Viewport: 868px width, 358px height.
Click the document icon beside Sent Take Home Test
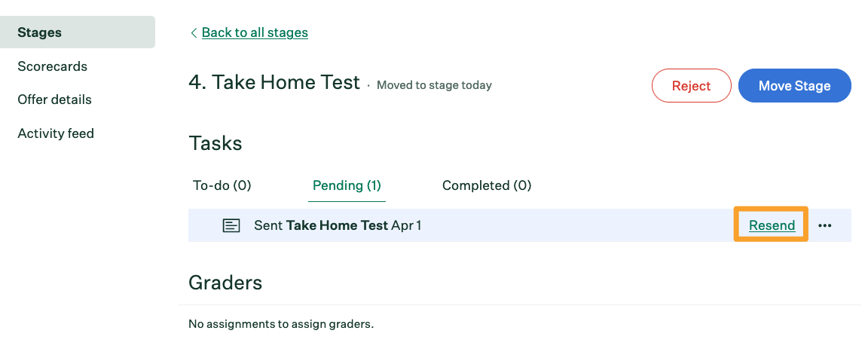[231, 226]
